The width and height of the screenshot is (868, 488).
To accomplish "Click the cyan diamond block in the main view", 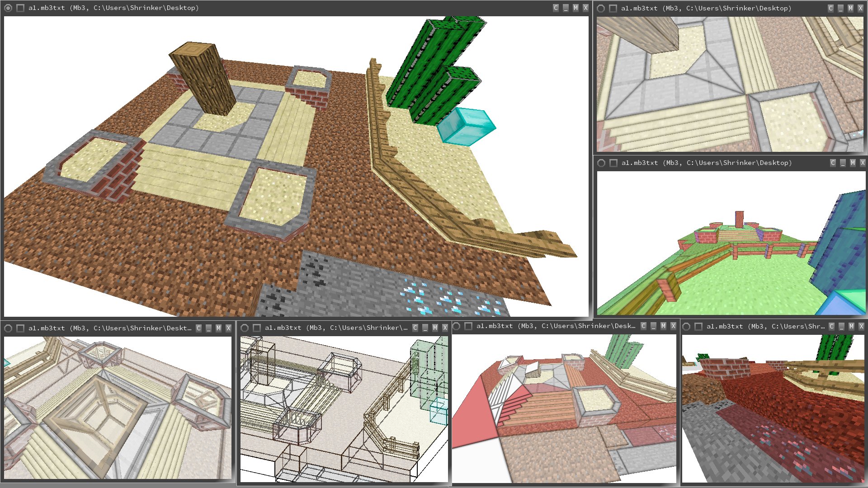I will coord(466,126).
